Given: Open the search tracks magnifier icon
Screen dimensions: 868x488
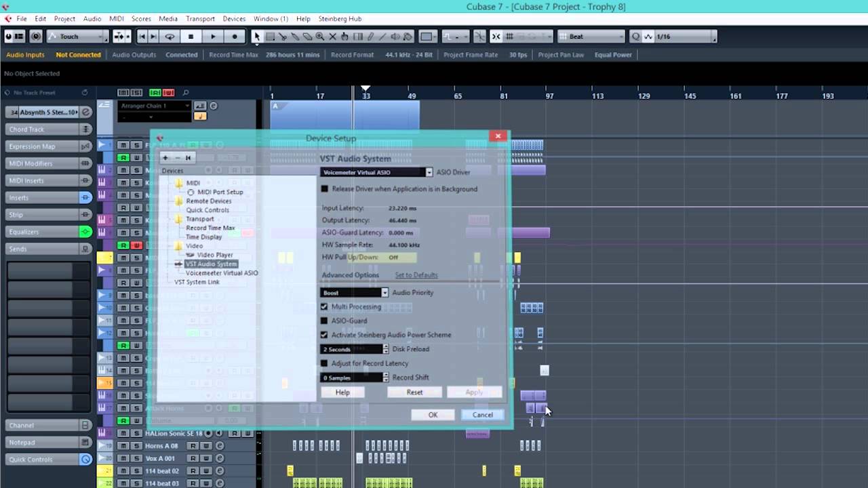Looking at the screenshot, I should [x=185, y=92].
